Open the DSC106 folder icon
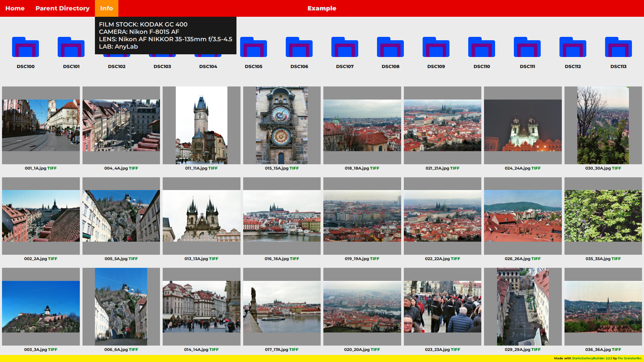The height and width of the screenshot is (362, 644). pos(299,47)
